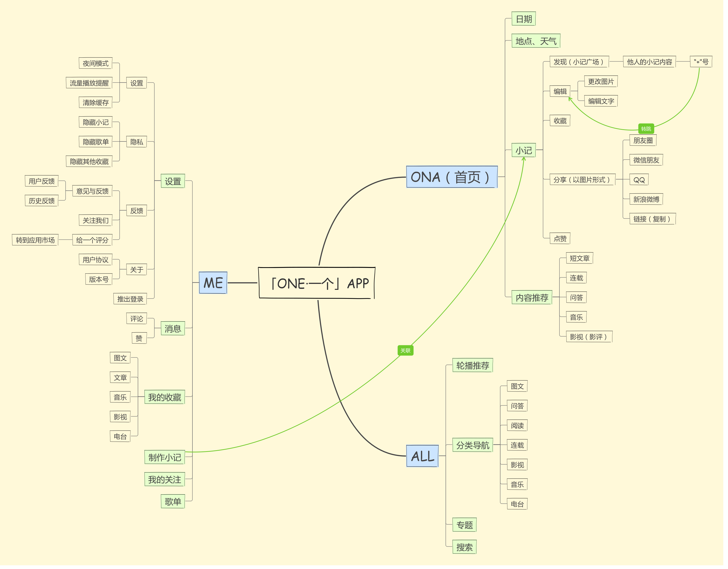The image size is (728, 569).
Task: Select the ONA(首页) main branch node
Action: (455, 178)
